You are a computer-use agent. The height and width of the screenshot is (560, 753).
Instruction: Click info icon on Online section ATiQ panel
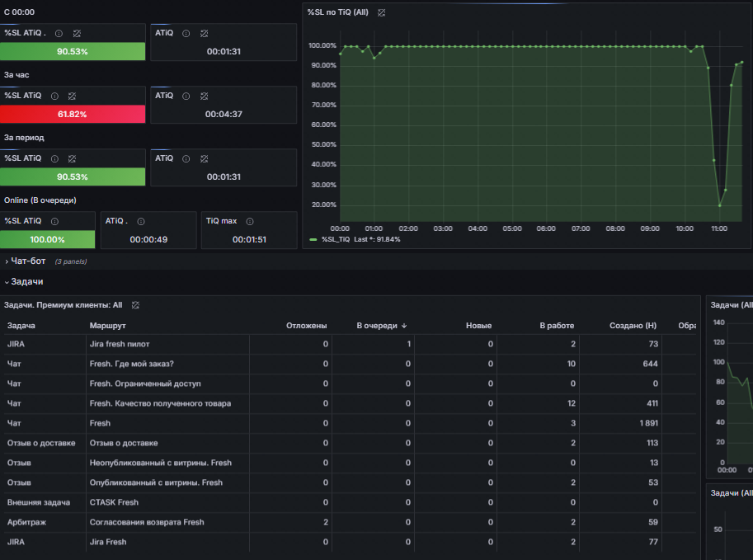140,221
